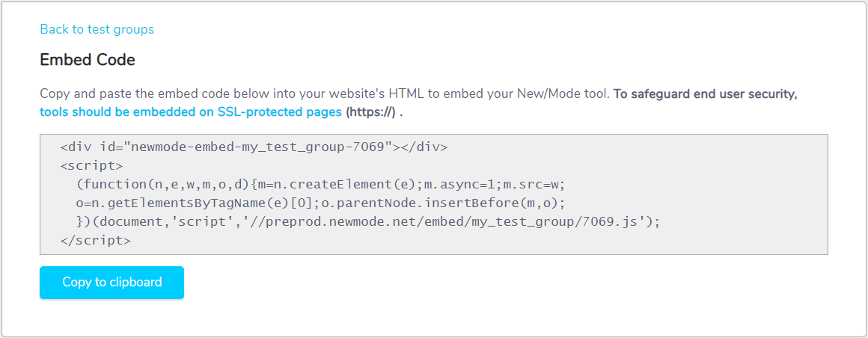This screenshot has height=338, width=868.
Task: Click the (https://) text in description
Action: [371, 112]
